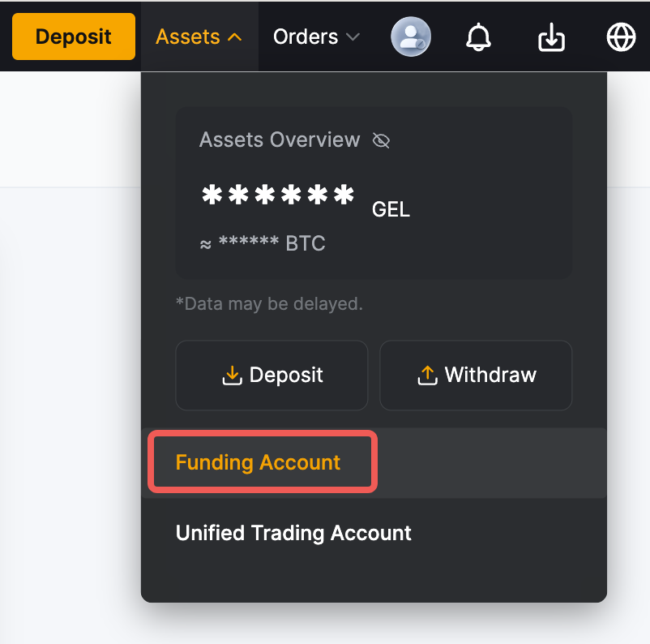Click the download arrow icon beside Deposit
The width and height of the screenshot is (650, 644).
tap(232, 375)
